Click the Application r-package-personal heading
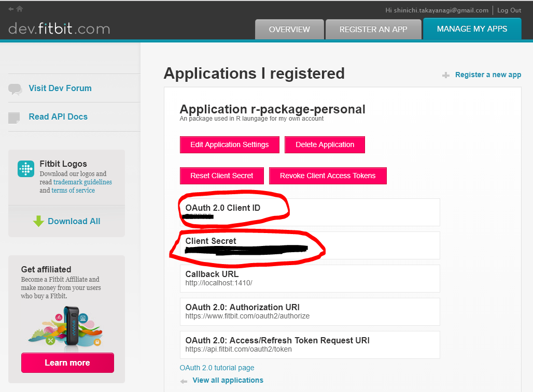Image resolution: width=533 pixels, height=392 pixels. pos(272,109)
